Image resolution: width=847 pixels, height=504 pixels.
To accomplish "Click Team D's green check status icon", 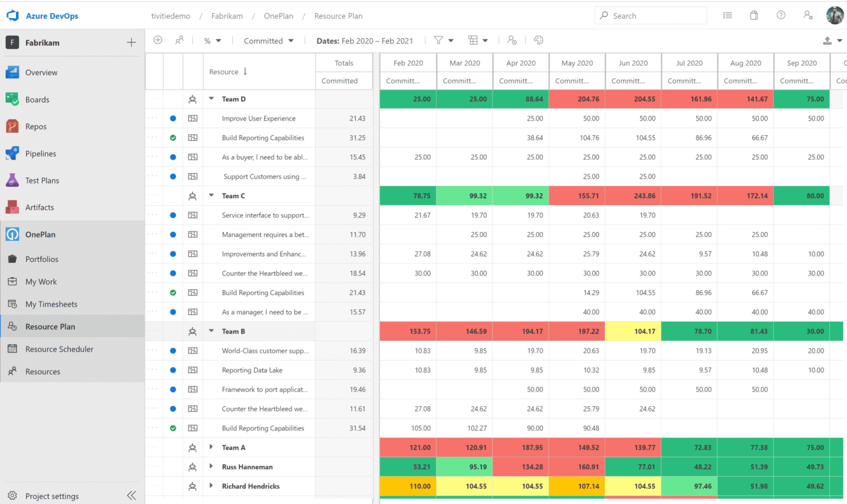I will click(x=173, y=138).
